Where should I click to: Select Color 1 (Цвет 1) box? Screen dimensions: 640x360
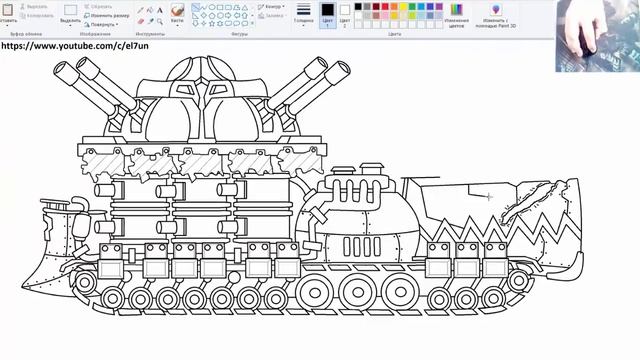tap(328, 16)
